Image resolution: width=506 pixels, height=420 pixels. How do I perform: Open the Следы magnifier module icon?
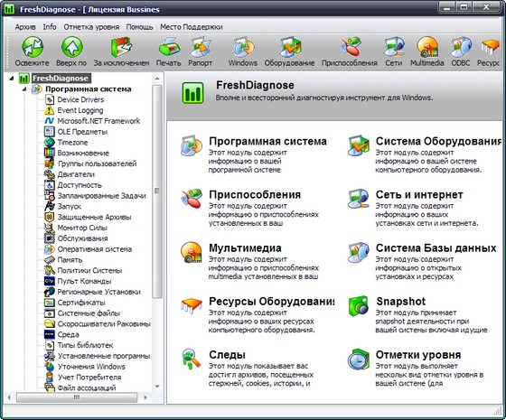click(191, 359)
